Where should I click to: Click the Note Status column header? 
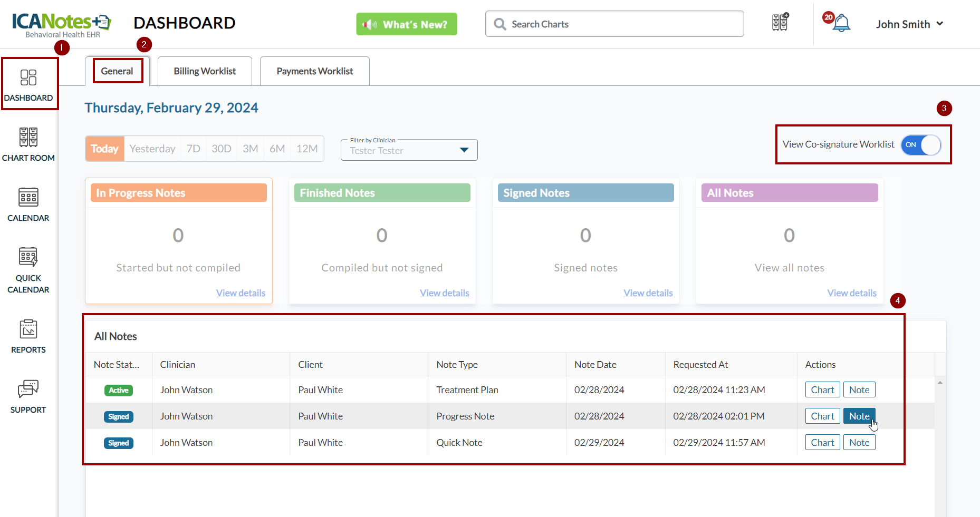click(117, 365)
